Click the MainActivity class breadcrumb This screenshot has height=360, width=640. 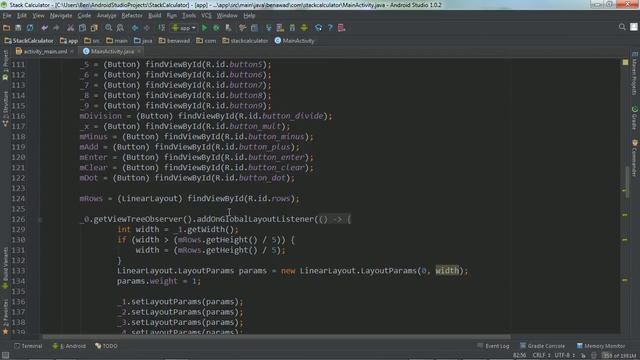(295, 40)
